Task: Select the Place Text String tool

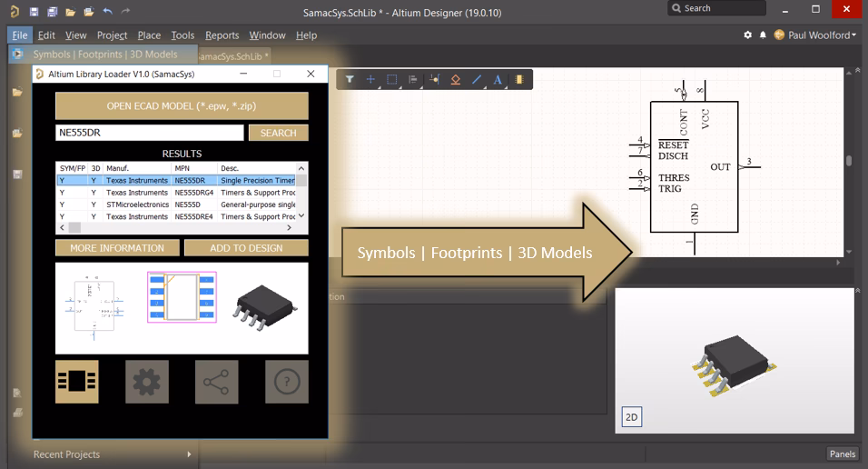Action: pos(498,80)
